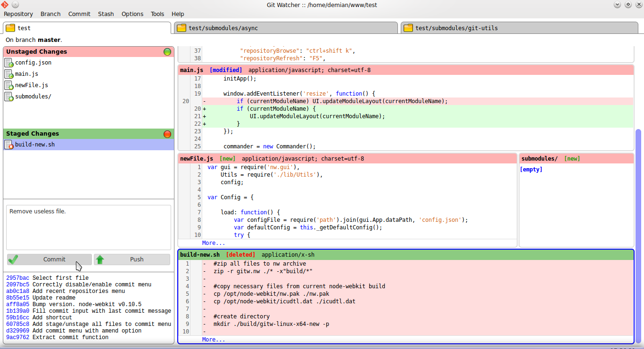Click the submodules/ entry icon
This screenshot has width=644, height=349.
pyautogui.click(x=9, y=97)
